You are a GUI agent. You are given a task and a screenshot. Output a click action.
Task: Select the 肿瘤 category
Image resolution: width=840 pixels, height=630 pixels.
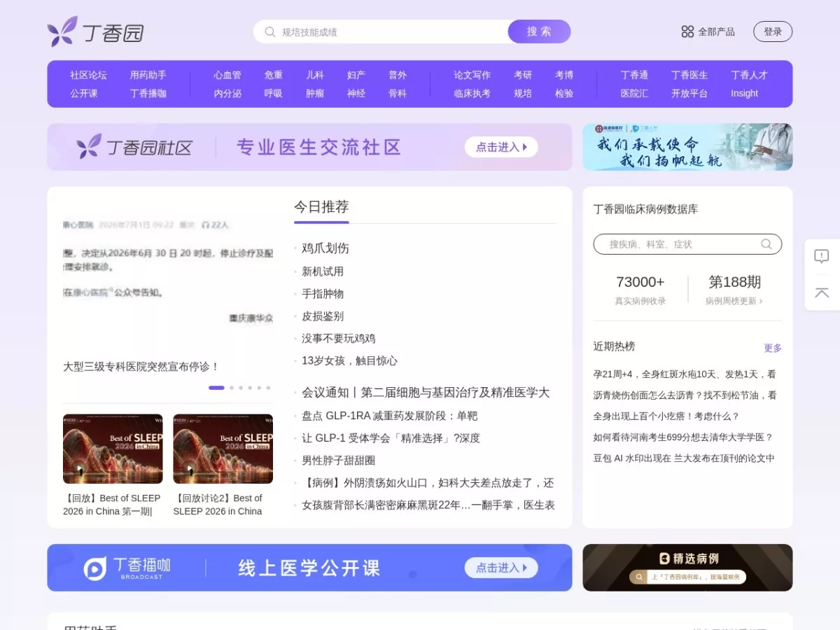point(315,93)
